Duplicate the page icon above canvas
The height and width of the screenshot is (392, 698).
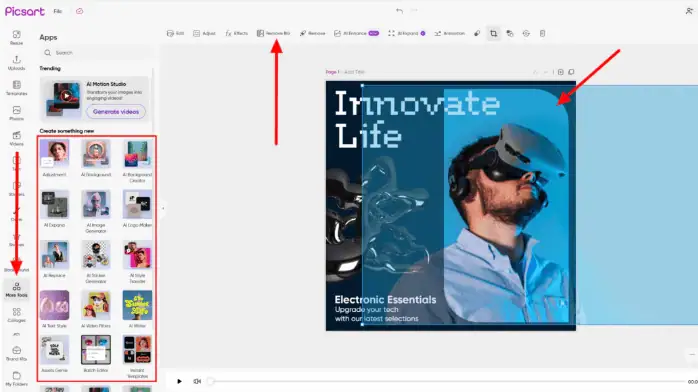point(571,72)
